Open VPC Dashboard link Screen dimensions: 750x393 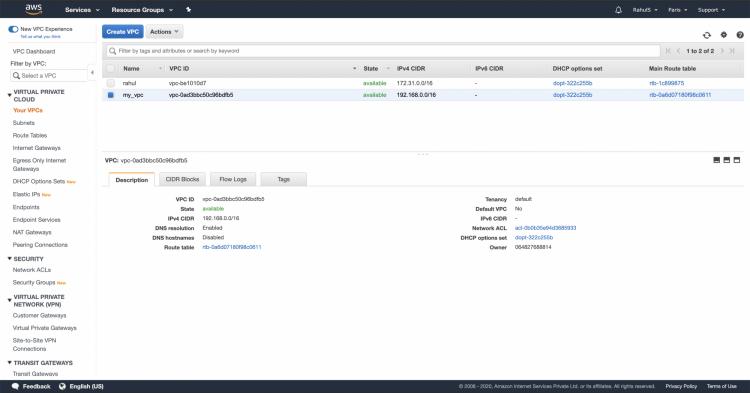33,51
